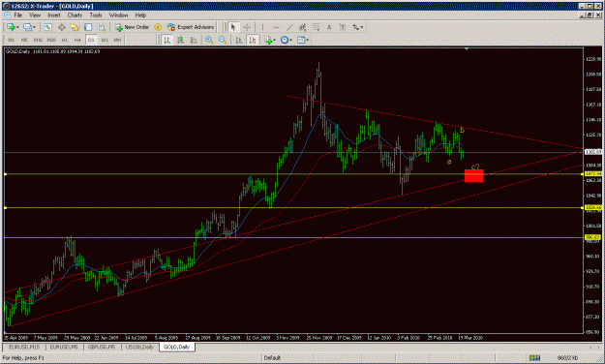Open the File menu

click(18, 15)
